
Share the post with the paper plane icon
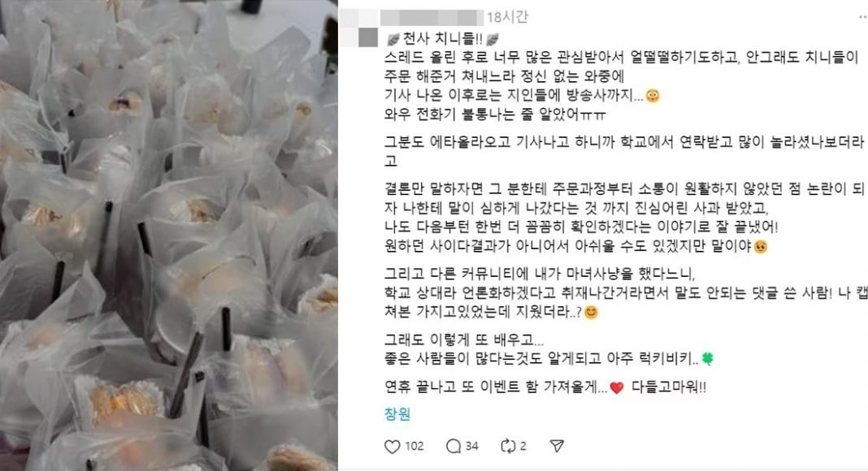557,446
